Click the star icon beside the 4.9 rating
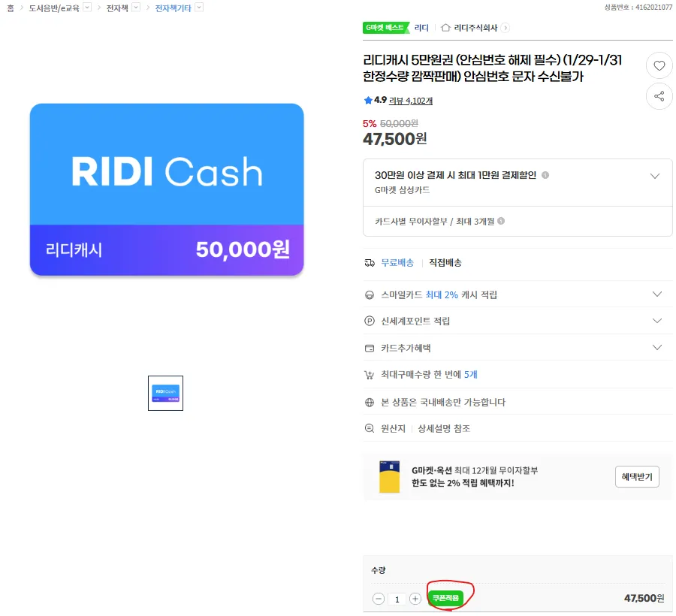Viewport: 676px width, 616px height. coord(367,100)
